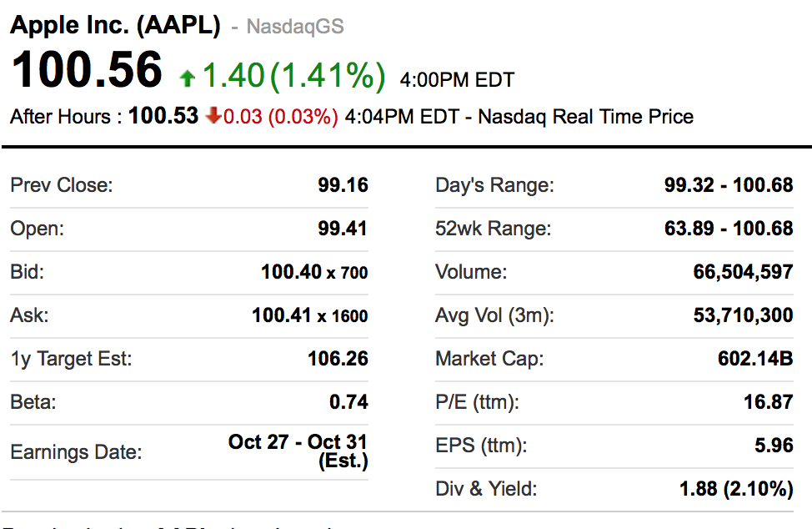Viewport: 812px width, 529px height.
Task: Select the after-hours price 100.53
Action: pos(163,116)
